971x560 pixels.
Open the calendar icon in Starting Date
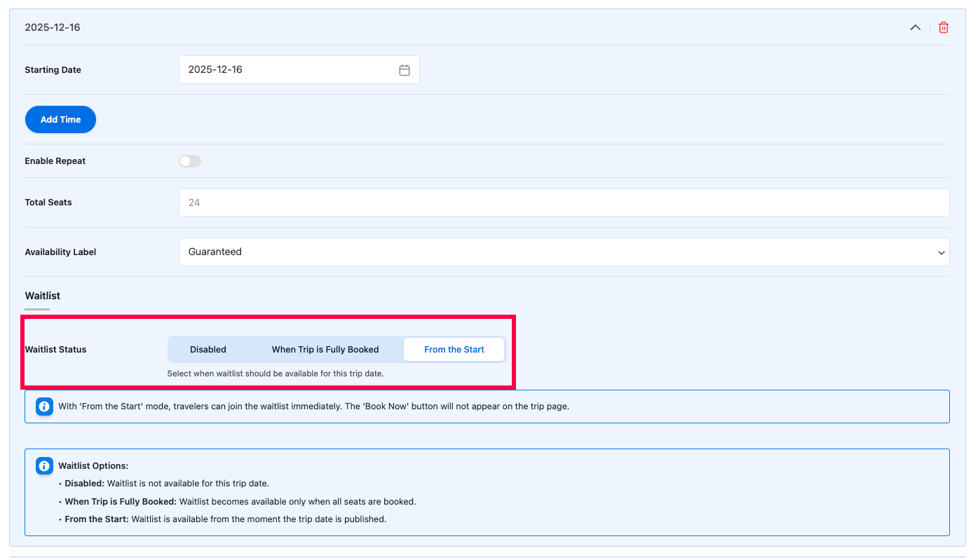tap(404, 70)
